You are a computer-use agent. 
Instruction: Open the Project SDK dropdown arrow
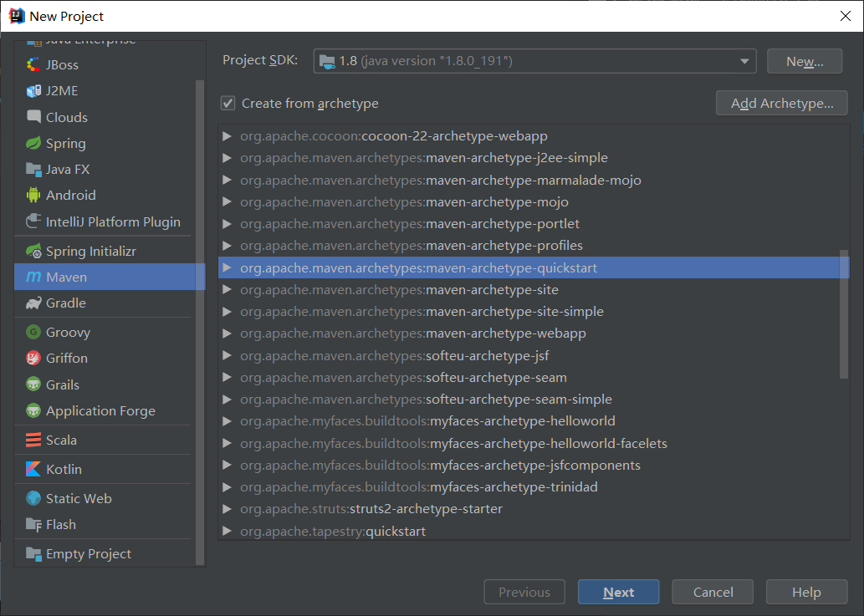[x=744, y=61]
